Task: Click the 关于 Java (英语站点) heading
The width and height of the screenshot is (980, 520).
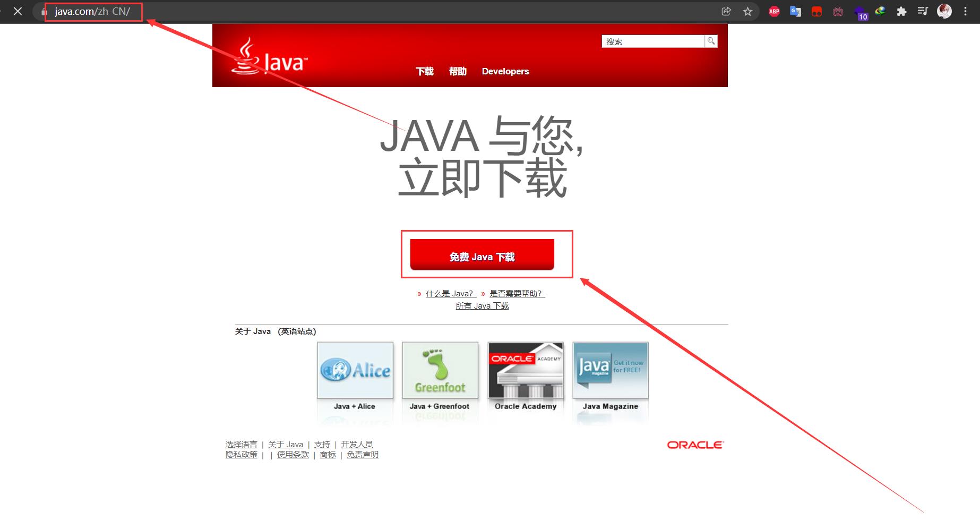Action: 276,331
